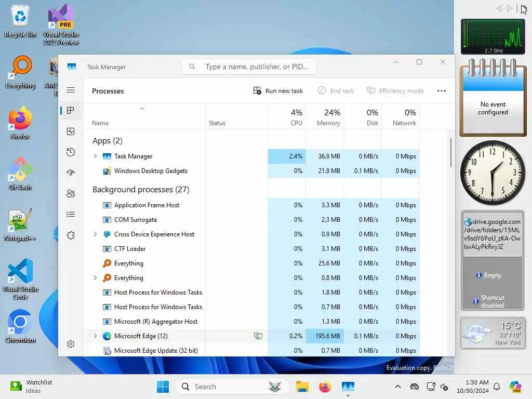
Task: Click the Efficiency mode button
Action: (x=395, y=91)
